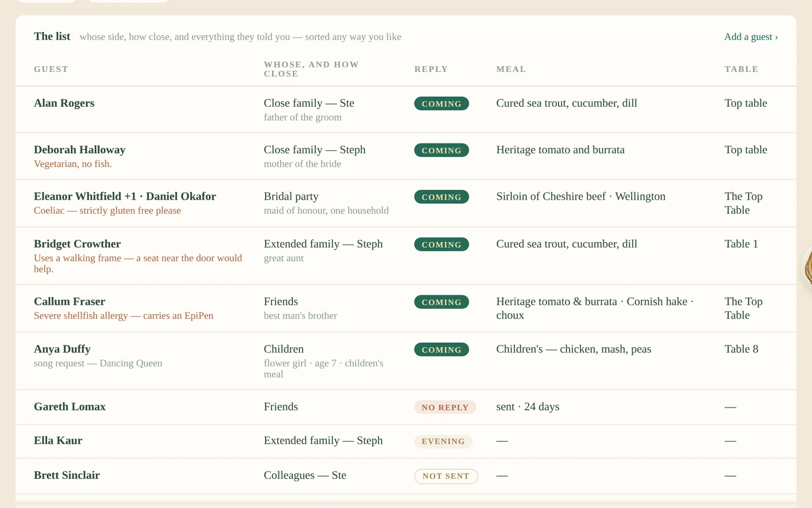Click 'maid of honour, one household' text
The width and height of the screenshot is (812, 508).
click(326, 210)
